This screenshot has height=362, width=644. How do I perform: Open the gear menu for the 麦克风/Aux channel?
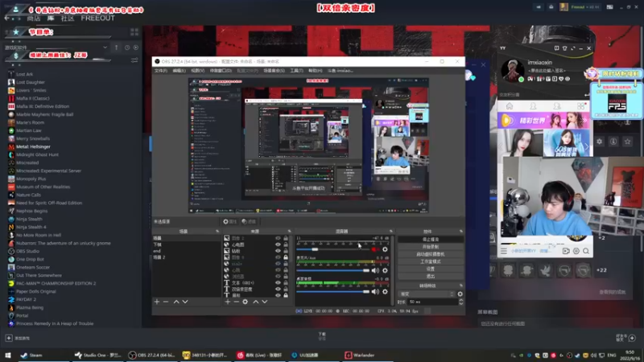(385, 270)
